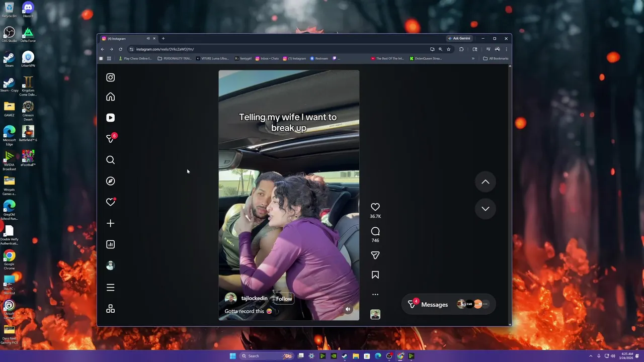This screenshot has width=644, height=362.
Task: Go to previous reel up arrow
Action: click(486, 182)
